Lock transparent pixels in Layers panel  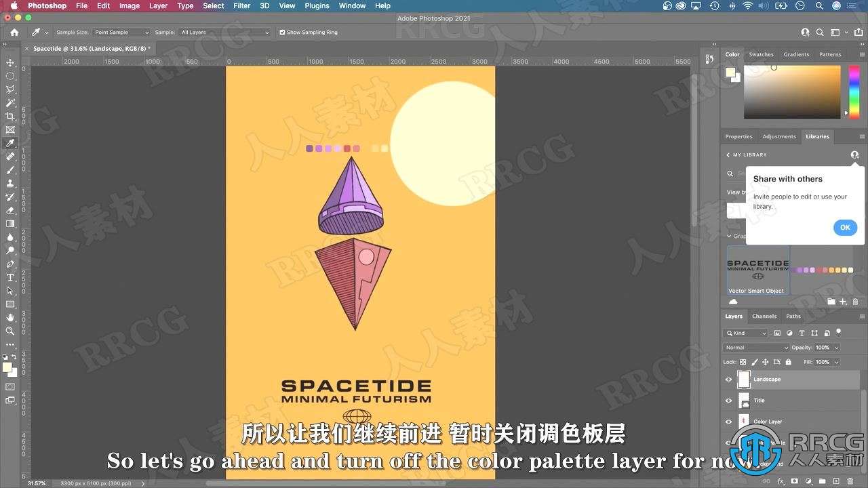743,362
